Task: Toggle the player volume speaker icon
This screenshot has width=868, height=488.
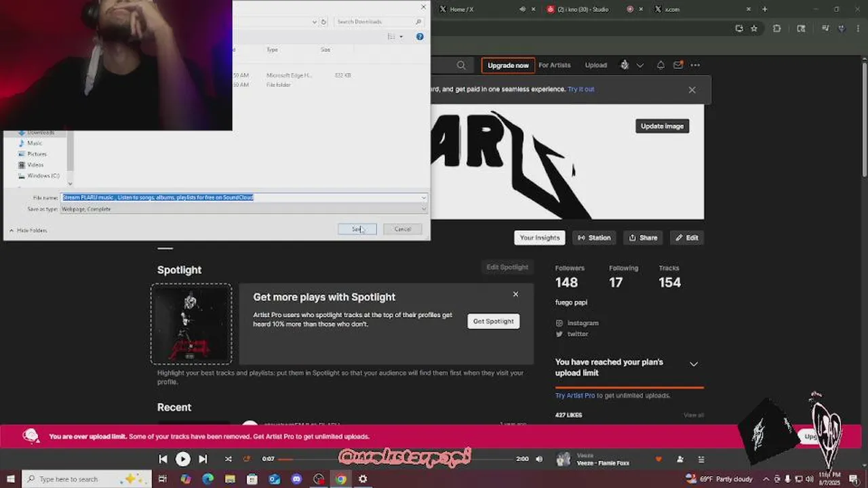Action: (539, 459)
